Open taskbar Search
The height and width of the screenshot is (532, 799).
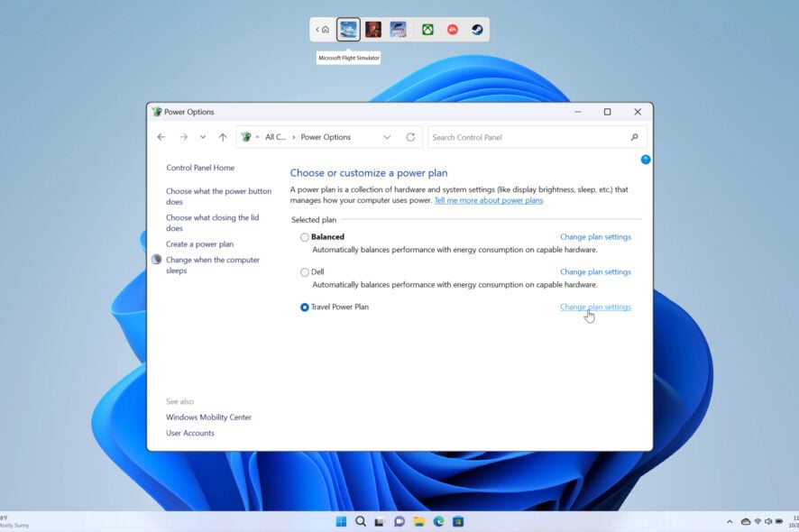(x=361, y=521)
